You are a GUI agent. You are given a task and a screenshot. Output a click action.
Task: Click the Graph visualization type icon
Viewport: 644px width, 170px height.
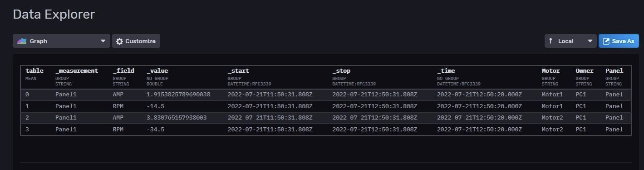tap(22, 41)
